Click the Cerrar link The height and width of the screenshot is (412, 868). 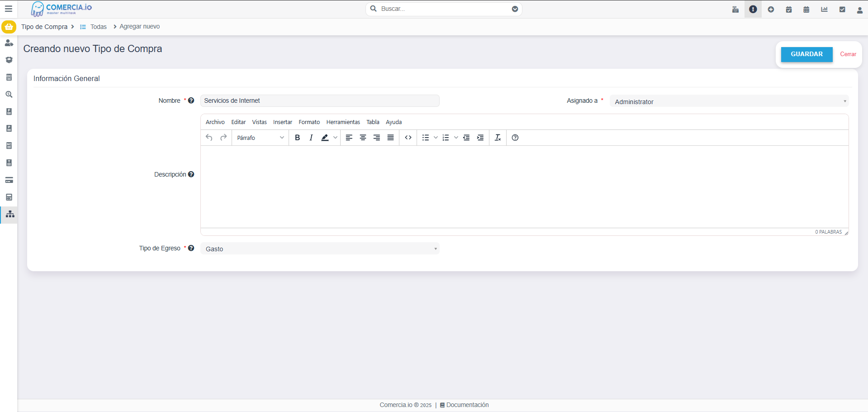coord(848,54)
